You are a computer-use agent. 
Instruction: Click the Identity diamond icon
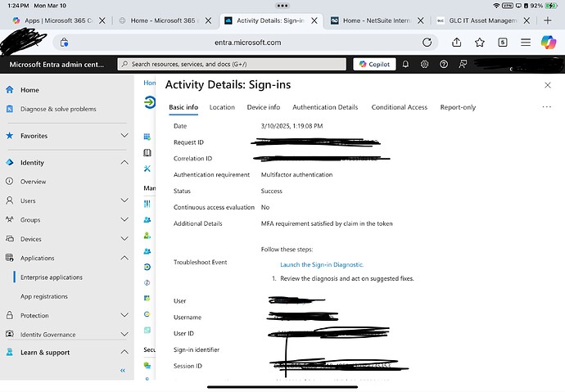click(10, 162)
